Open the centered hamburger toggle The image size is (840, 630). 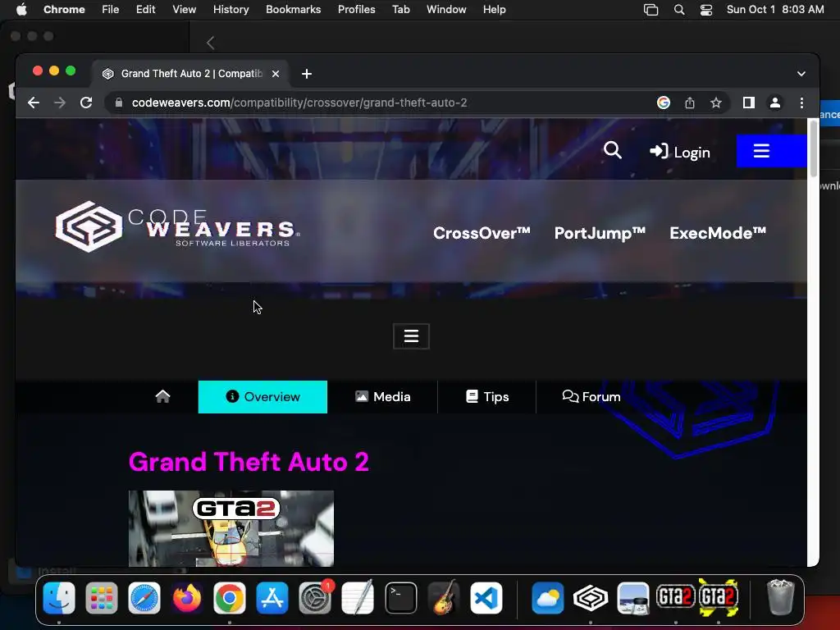[x=411, y=336]
